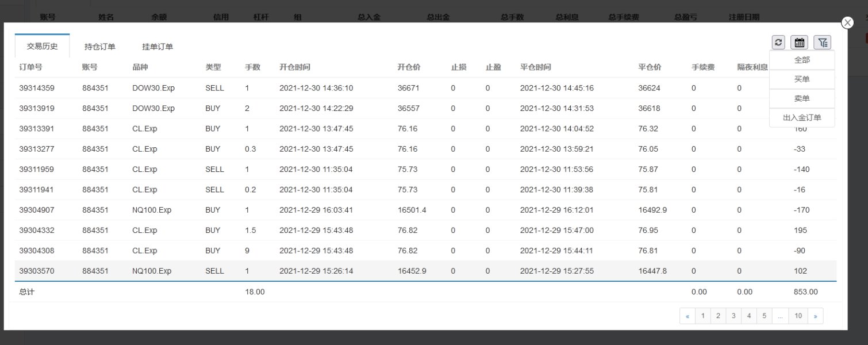Sort by 手数 column header
Screen dimensions: 868x345
point(253,67)
